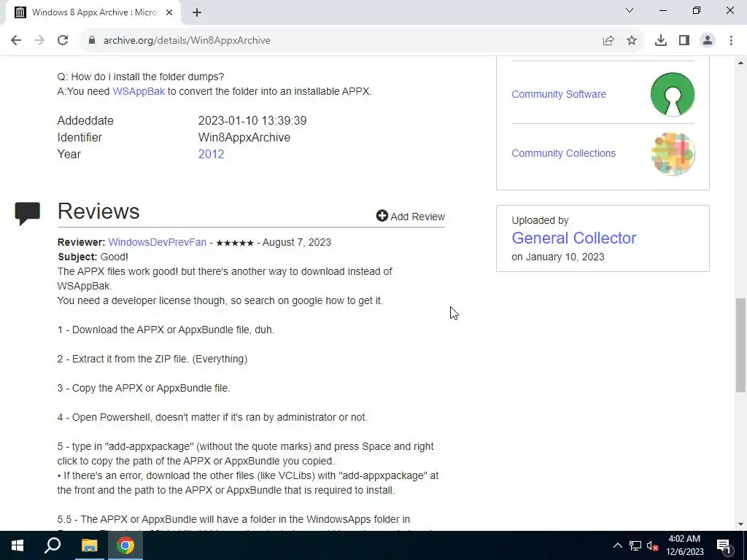747x560 pixels.
Task: Open the 2012 year link
Action: pos(211,155)
